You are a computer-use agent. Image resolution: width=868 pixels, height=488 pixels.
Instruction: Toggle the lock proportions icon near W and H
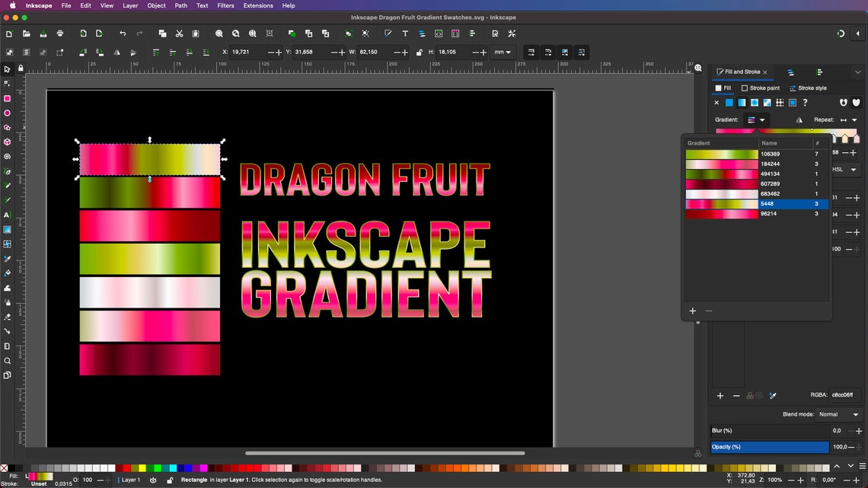pos(420,52)
